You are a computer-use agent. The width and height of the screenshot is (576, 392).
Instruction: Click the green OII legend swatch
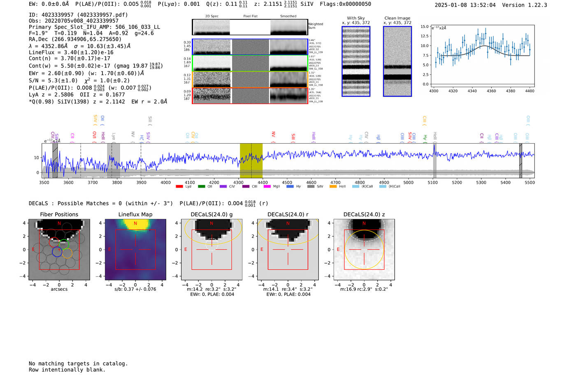(201, 186)
